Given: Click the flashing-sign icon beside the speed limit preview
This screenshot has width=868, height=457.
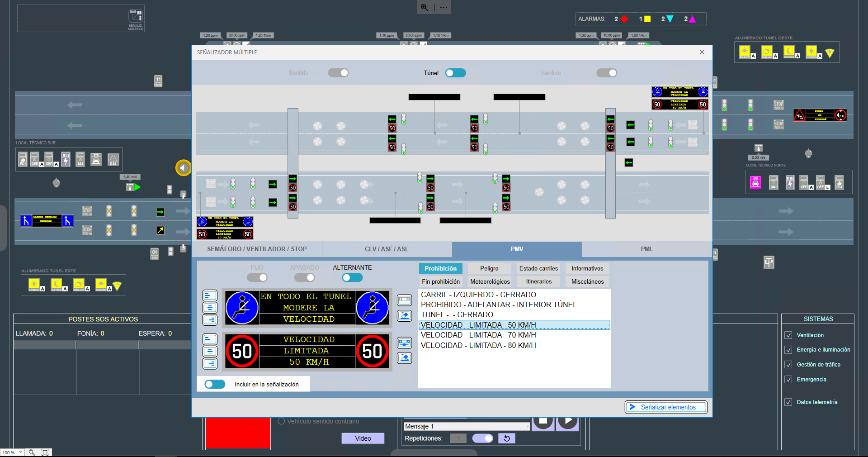Looking at the screenshot, I should [405, 343].
